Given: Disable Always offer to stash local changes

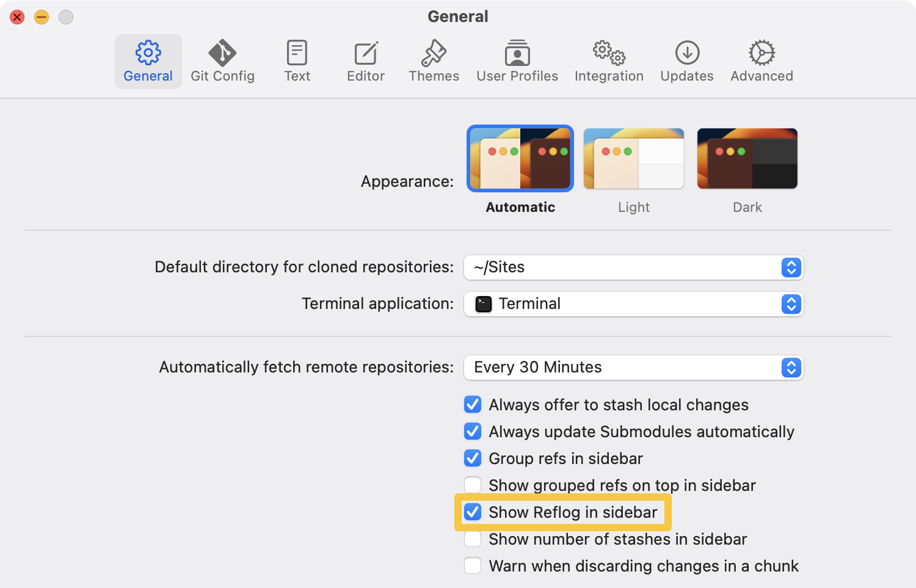Looking at the screenshot, I should point(472,404).
